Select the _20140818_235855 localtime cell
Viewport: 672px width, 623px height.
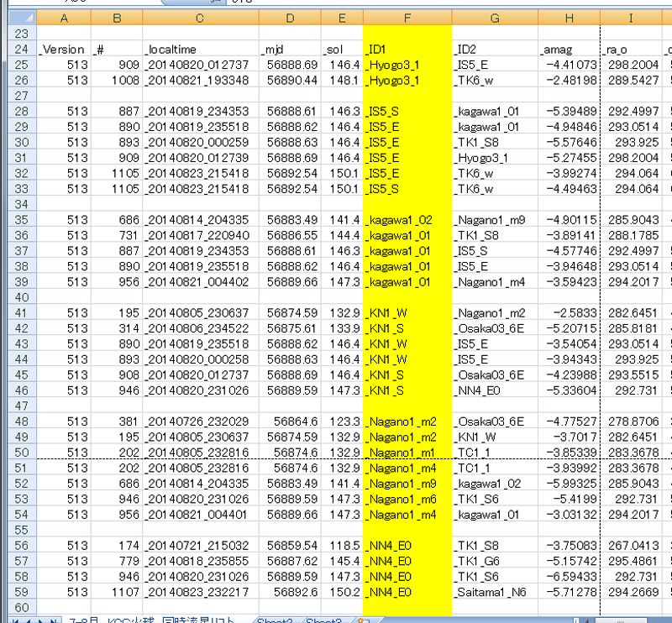click(201, 561)
